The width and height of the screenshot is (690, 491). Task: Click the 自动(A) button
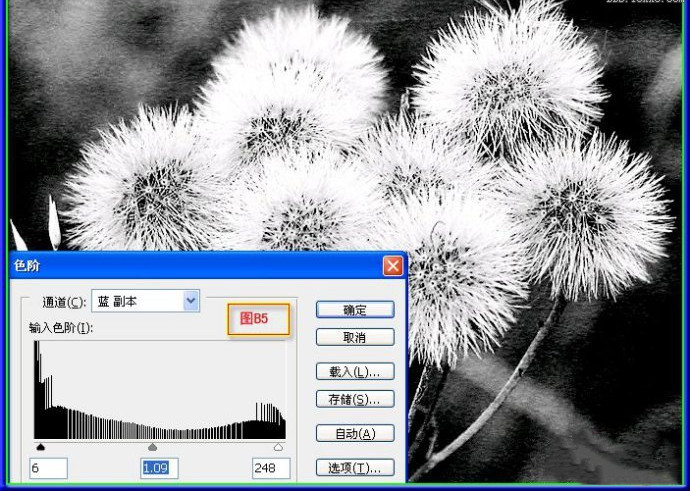[x=355, y=434]
